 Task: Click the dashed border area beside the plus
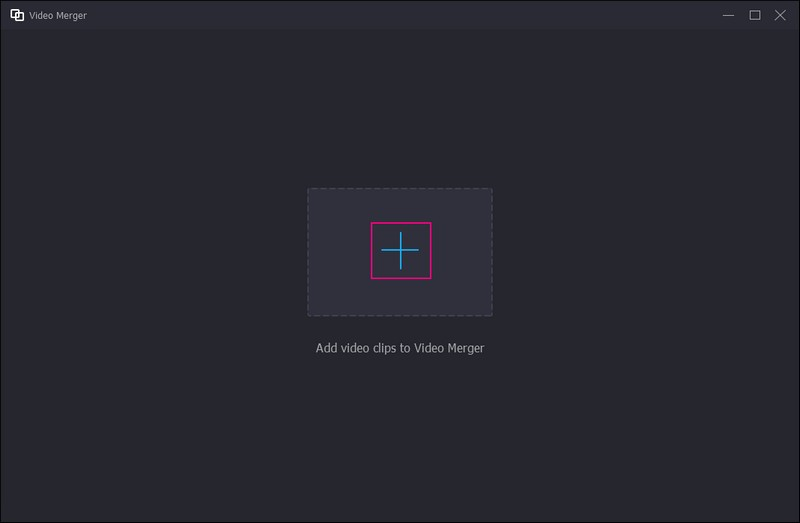(460, 250)
